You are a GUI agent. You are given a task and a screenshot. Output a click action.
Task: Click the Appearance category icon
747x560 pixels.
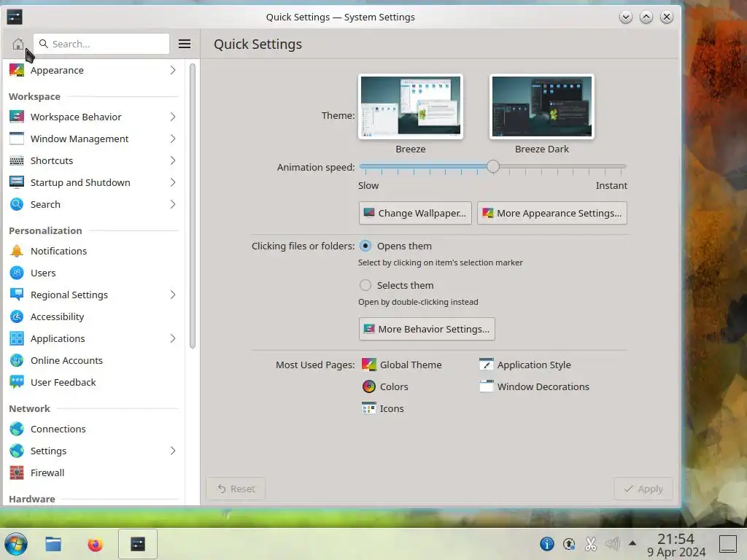pos(17,70)
